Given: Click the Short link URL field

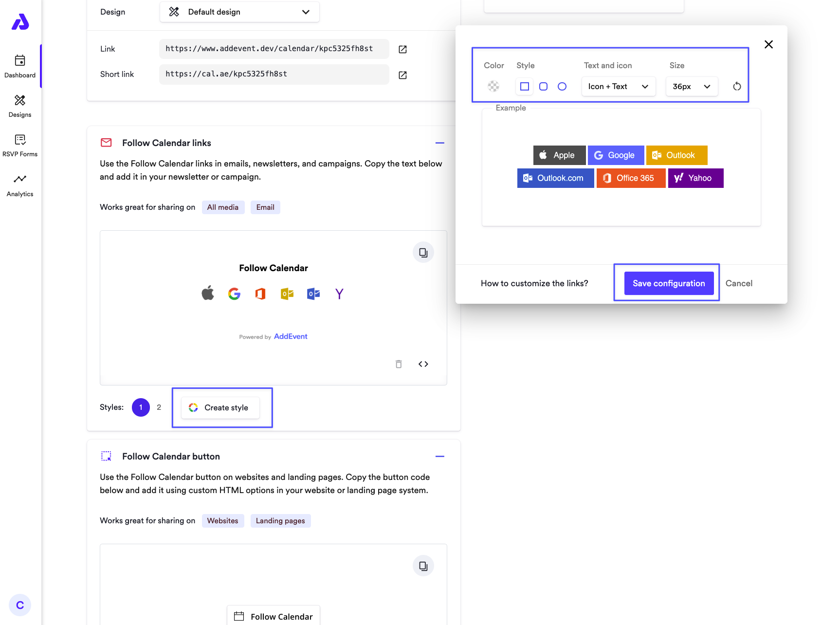Looking at the screenshot, I should (x=274, y=74).
